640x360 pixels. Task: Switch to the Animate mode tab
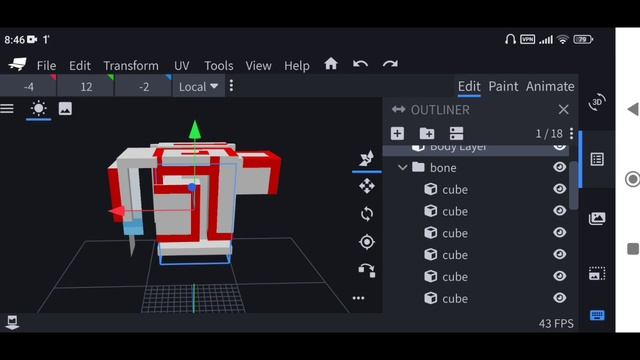550,87
